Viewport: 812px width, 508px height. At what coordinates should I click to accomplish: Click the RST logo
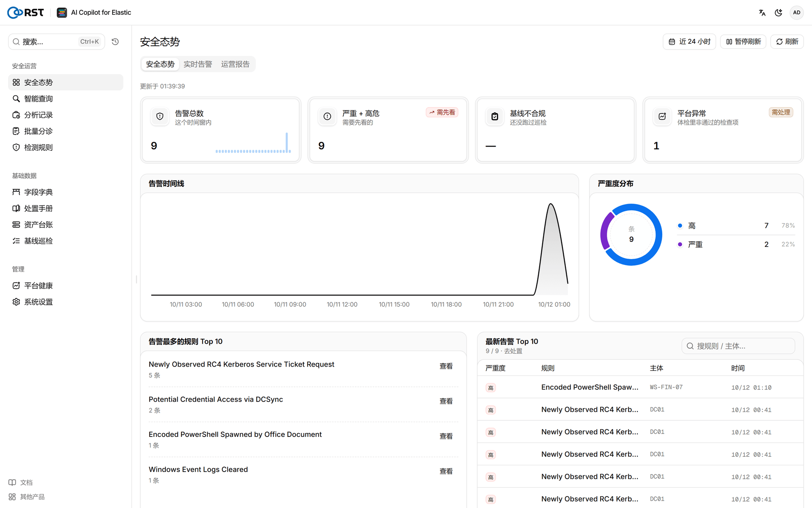pyautogui.click(x=25, y=13)
